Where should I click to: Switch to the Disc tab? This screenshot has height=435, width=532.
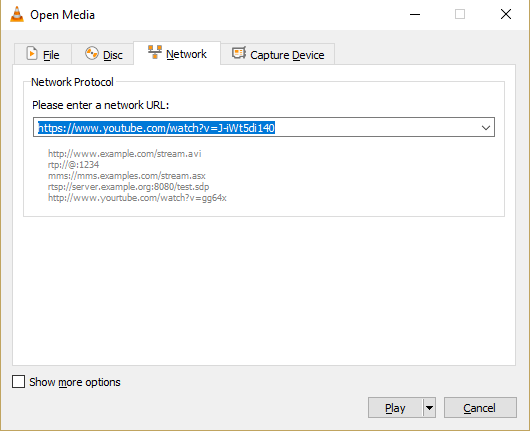coord(103,54)
